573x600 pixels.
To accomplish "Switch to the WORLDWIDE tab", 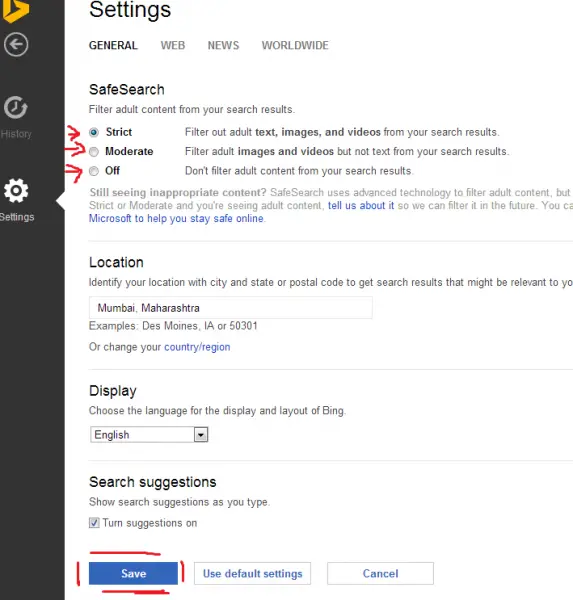I will pos(295,46).
